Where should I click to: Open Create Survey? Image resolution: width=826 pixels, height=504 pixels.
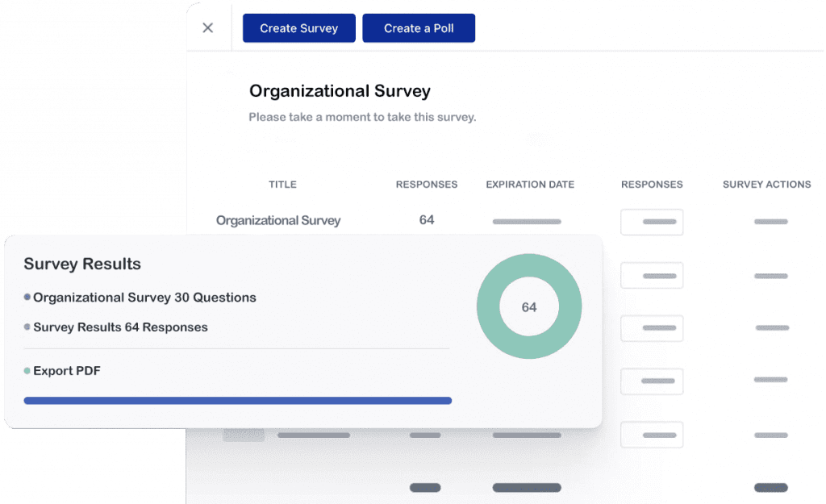click(x=298, y=27)
